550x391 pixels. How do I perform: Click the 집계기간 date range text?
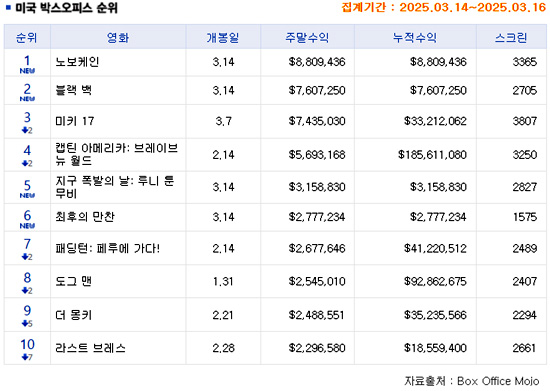[x=443, y=7]
